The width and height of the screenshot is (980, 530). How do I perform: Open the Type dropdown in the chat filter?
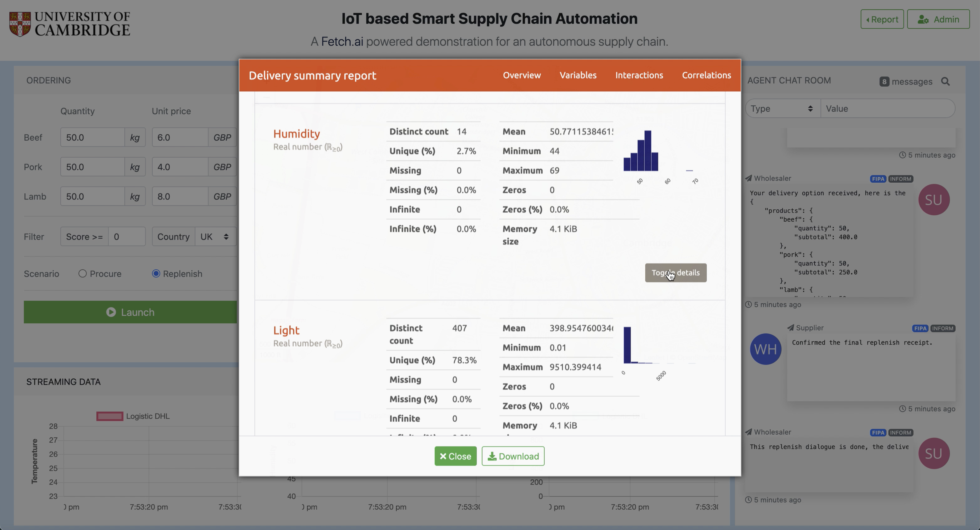[x=782, y=109]
